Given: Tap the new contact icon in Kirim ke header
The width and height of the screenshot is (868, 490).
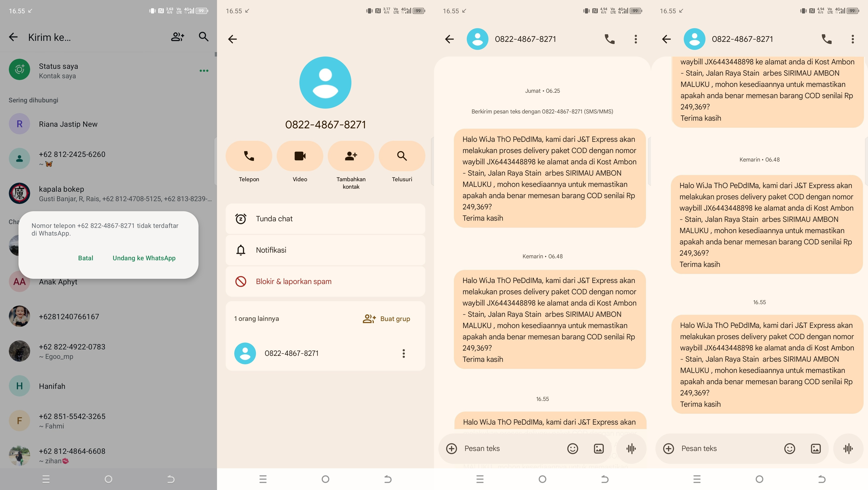Looking at the screenshot, I should point(177,37).
